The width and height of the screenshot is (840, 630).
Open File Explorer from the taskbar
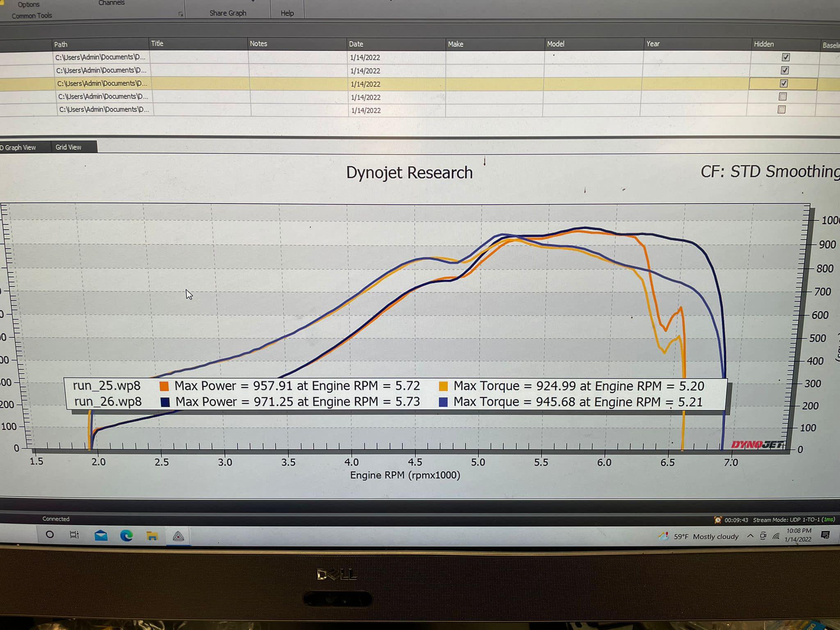tap(152, 536)
